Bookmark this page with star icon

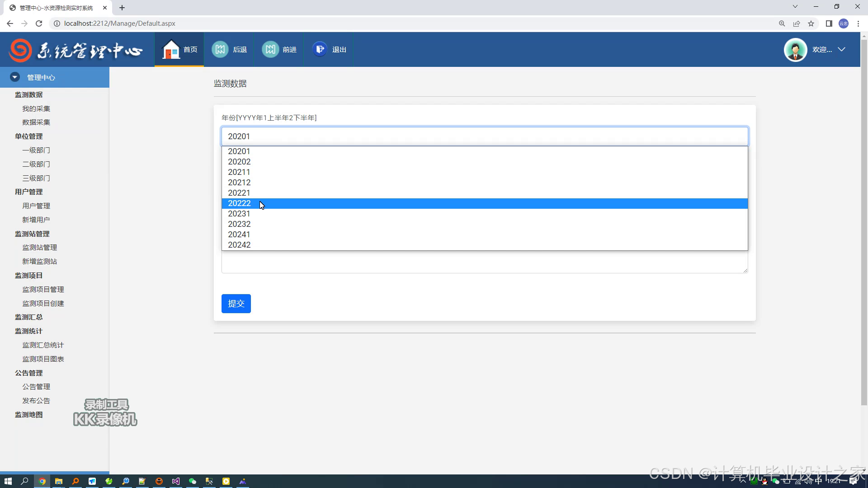point(811,23)
